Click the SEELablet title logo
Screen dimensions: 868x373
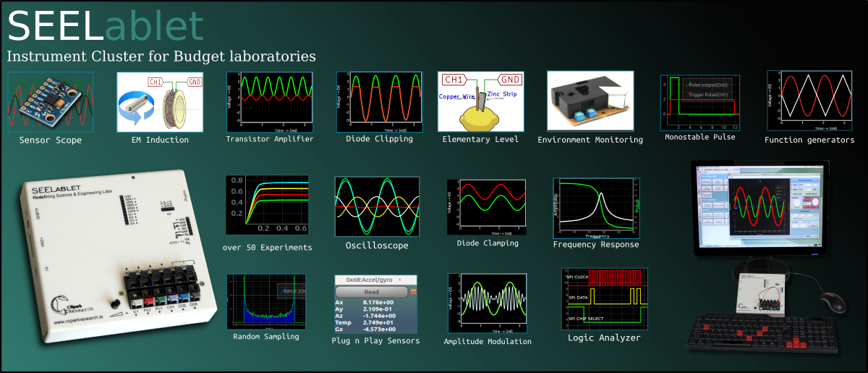[106, 26]
